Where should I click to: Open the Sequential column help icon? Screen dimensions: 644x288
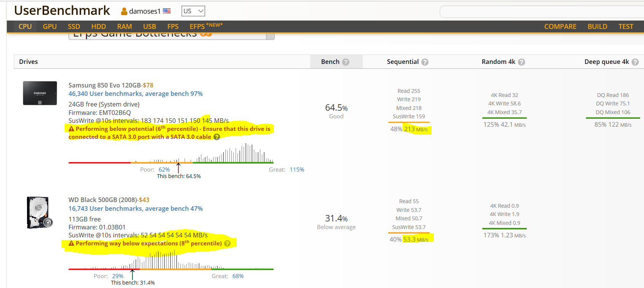tap(425, 62)
